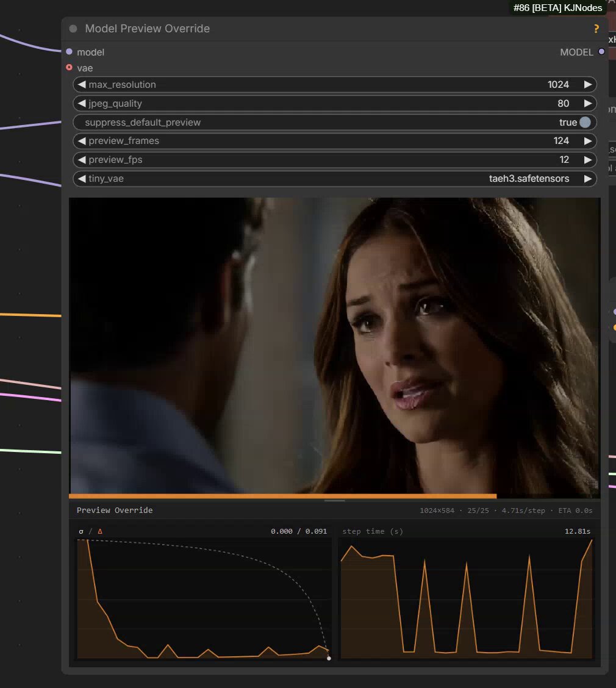Click the #86 [BETA] KJNodes badge
The width and height of the screenshot is (616, 688).
(x=557, y=8)
